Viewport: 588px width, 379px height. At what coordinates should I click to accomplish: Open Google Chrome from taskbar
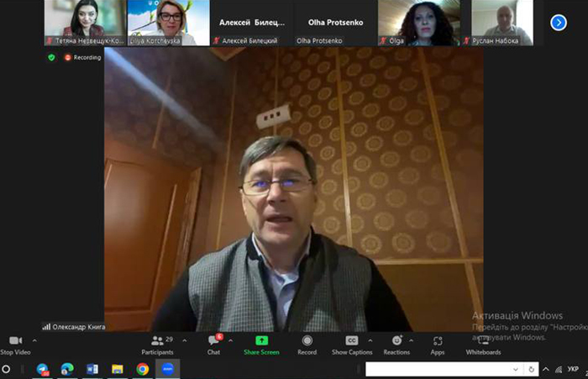(143, 369)
